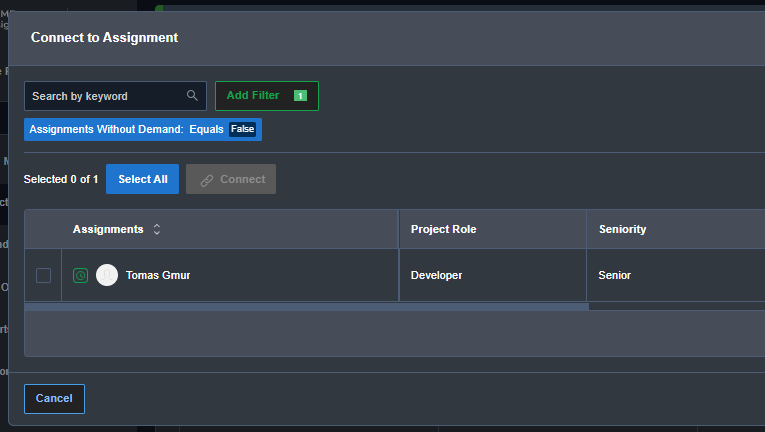Screen dimensions: 765x432
Task: Click the Senior seniority cell
Action: point(615,275)
